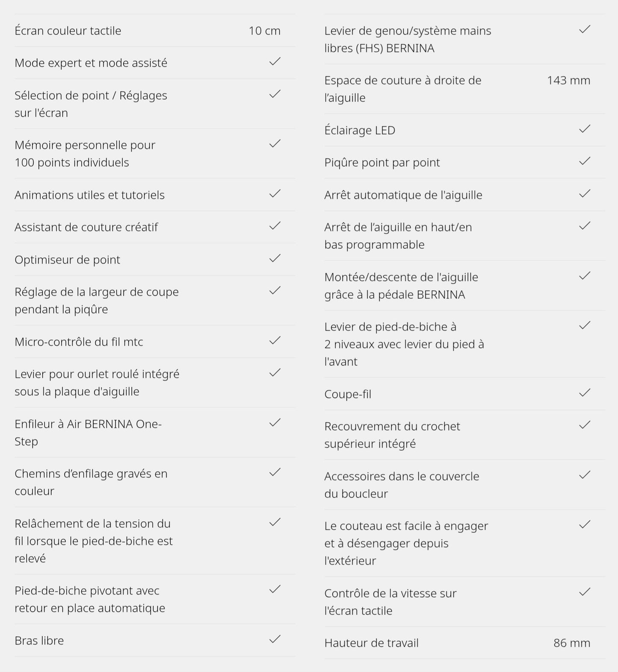618x672 pixels.
Task: Click the Chemins d'enfilage gravés en couleur text
Action: (x=91, y=482)
